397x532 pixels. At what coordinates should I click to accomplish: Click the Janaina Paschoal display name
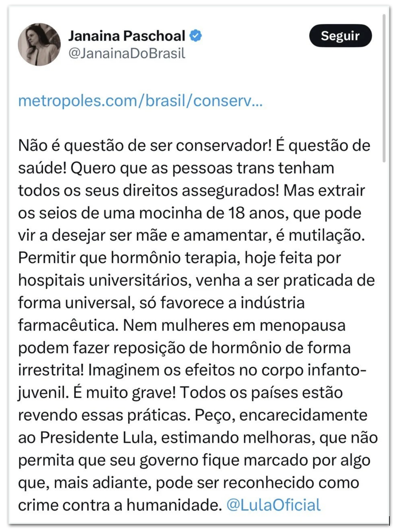pos(127,36)
